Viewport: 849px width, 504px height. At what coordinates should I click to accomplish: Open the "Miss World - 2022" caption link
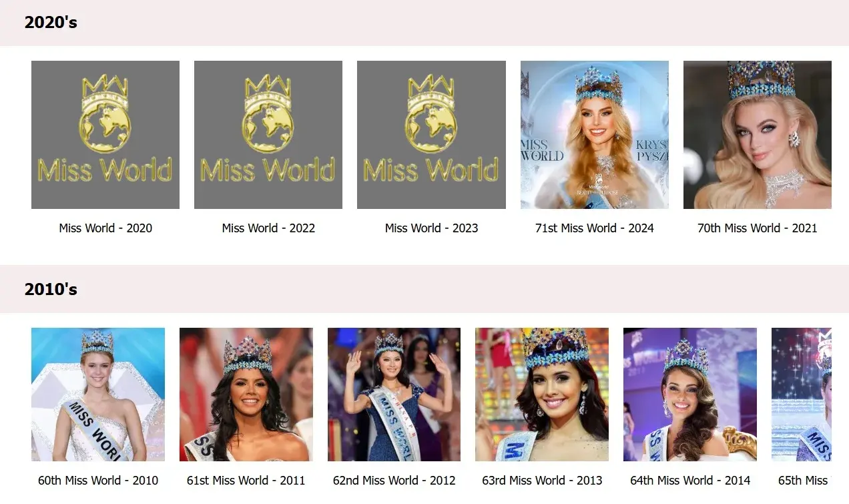(268, 228)
